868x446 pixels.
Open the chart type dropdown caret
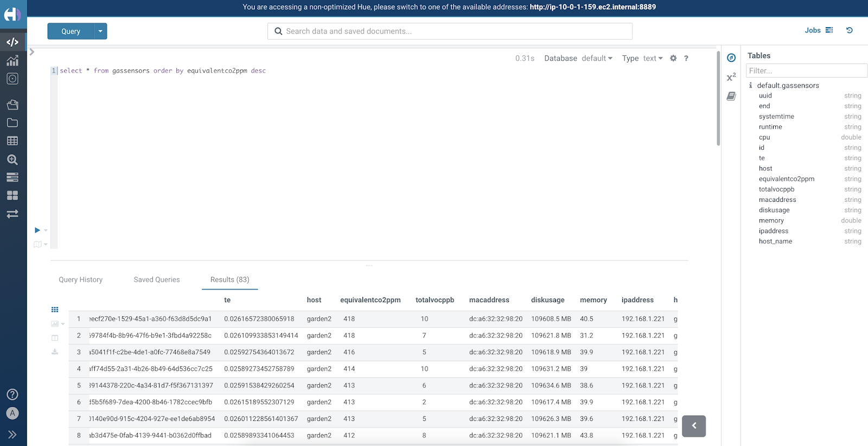(63, 324)
